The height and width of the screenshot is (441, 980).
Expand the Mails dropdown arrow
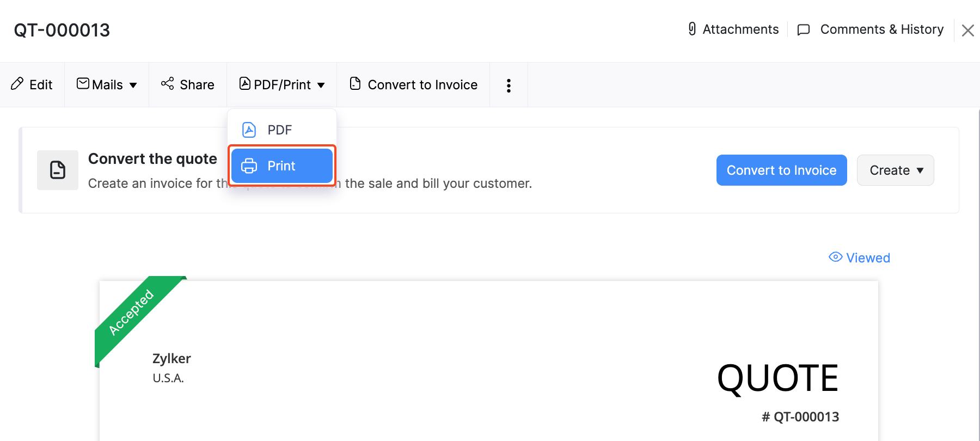click(133, 85)
